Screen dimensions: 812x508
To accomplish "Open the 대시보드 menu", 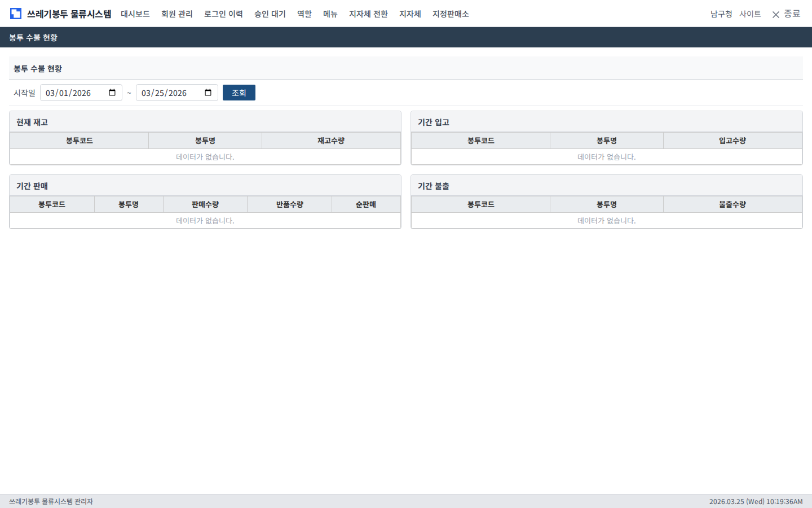I will [135, 14].
